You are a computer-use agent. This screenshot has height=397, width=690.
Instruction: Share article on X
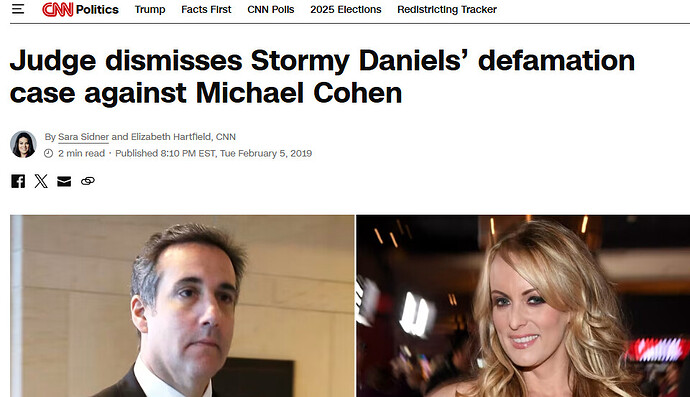41,181
